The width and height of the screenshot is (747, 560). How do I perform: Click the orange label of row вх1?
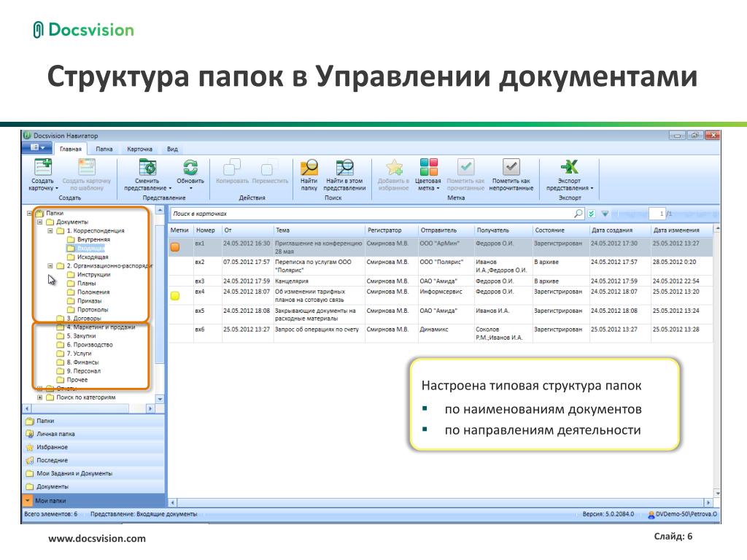tap(175, 246)
